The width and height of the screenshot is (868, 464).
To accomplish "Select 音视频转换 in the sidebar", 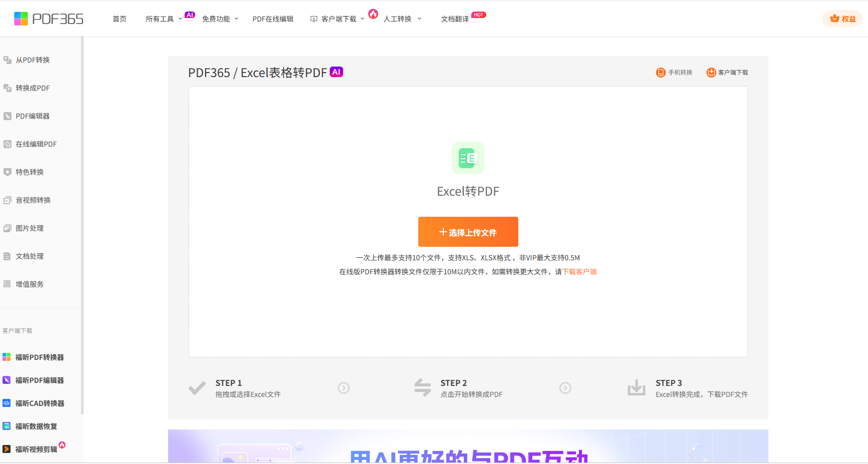I will 33,200.
